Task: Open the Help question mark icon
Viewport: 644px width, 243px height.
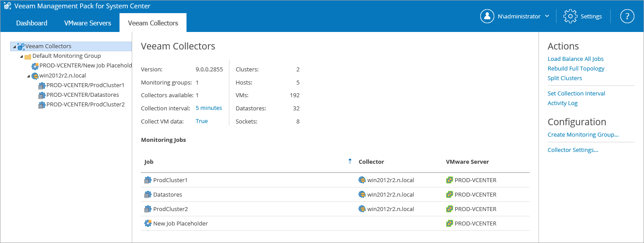Action: [627, 16]
